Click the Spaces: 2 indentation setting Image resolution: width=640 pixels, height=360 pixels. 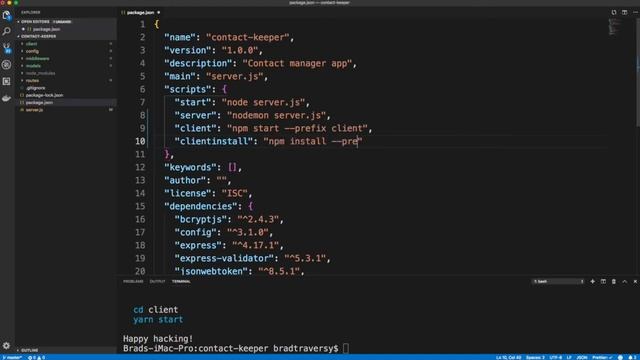point(535,357)
